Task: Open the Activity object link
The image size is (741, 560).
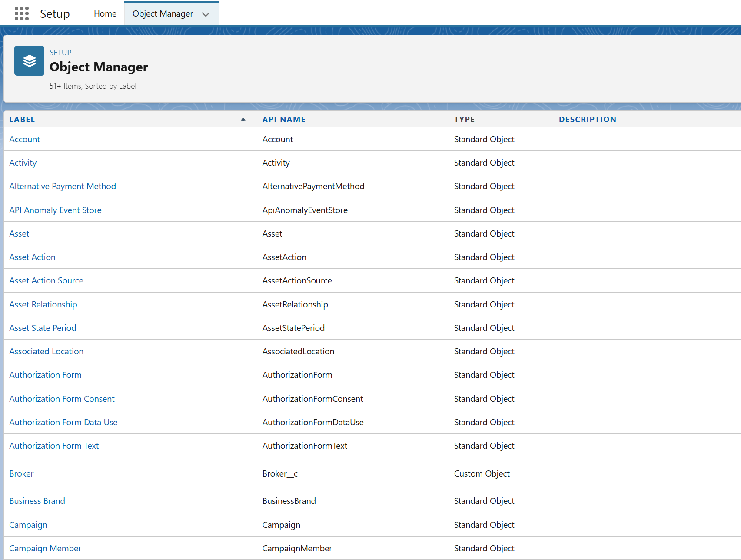Action: click(23, 163)
